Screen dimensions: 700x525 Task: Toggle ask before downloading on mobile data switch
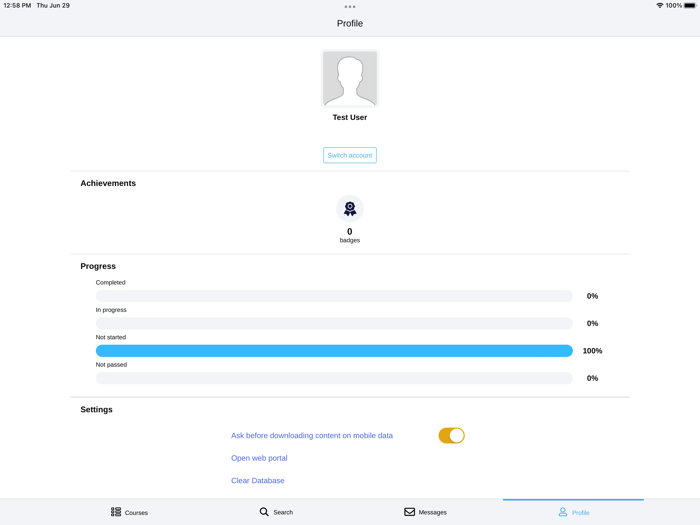tap(451, 436)
